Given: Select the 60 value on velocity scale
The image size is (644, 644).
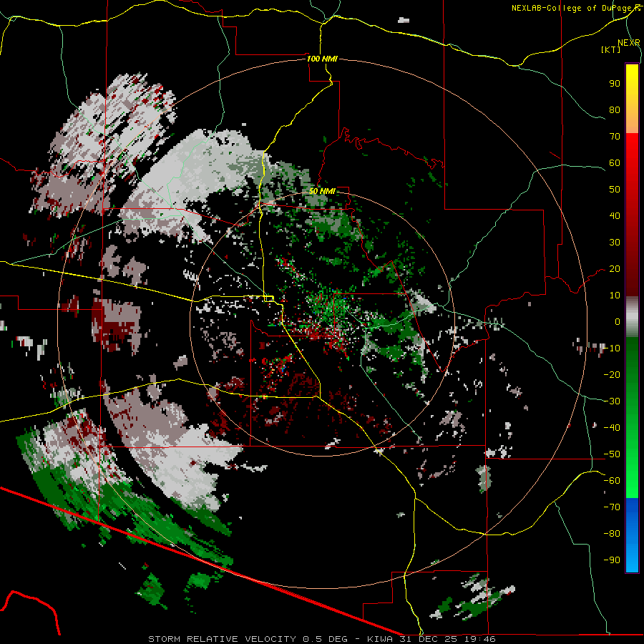Looking at the screenshot, I should [615, 162].
